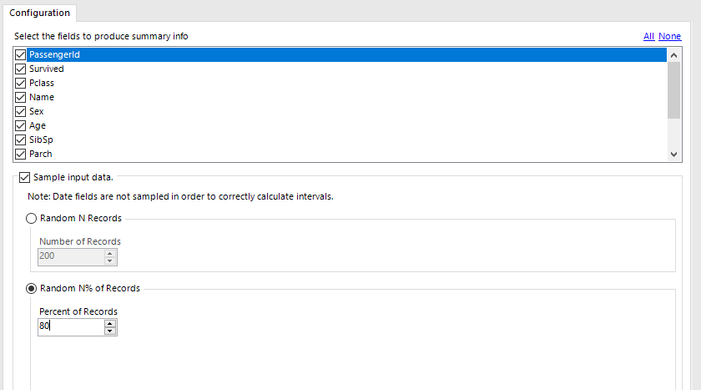701x390 pixels.
Task: Click the None link to deselect fields
Action: click(x=670, y=36)
